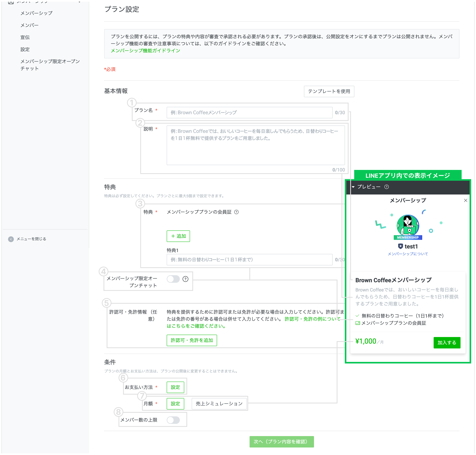Select 設定 in the sidebar menu
This screenshot has height=455, width=476.
25,49
